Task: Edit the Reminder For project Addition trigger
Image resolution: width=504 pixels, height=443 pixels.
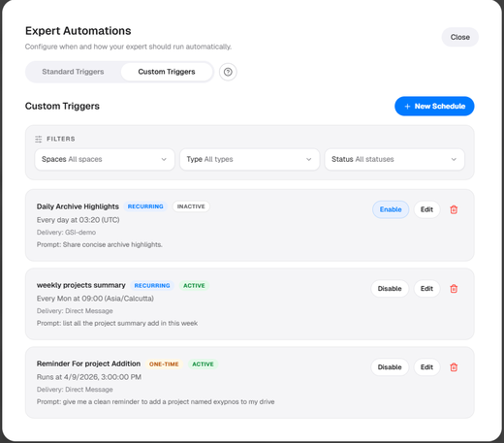Action: (426, 367)
